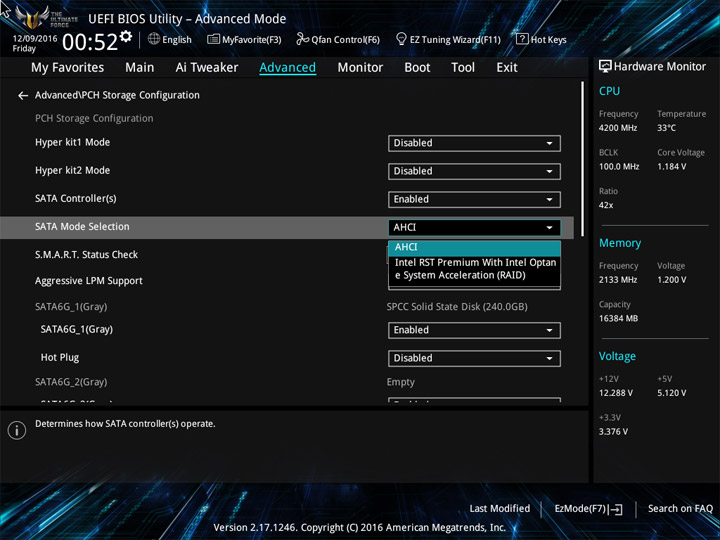The height and width of the screenshot is (540, 720).
Task: Open Hyper kit1 Mode dropdown
Action: coord(474,143)
